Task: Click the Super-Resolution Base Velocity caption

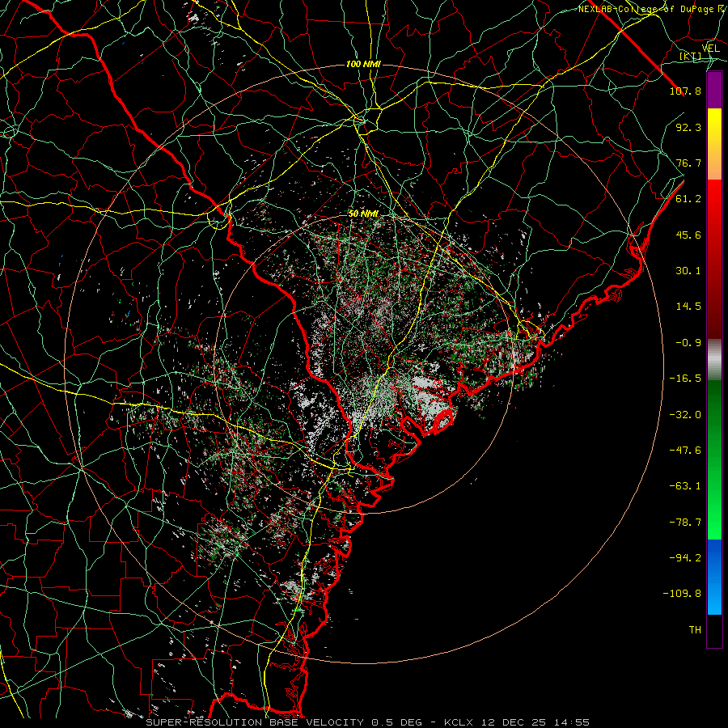Action: [x=368, y=722]
